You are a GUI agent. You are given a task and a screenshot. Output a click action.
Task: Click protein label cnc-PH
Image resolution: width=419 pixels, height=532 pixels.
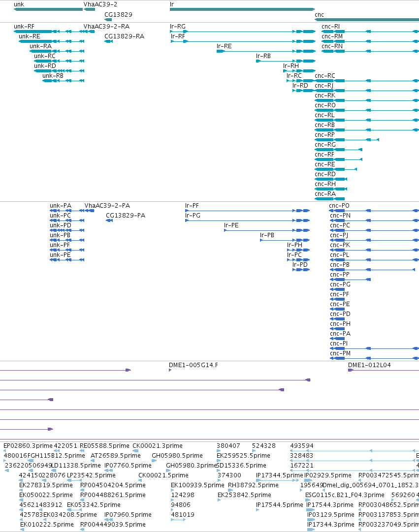340,324
